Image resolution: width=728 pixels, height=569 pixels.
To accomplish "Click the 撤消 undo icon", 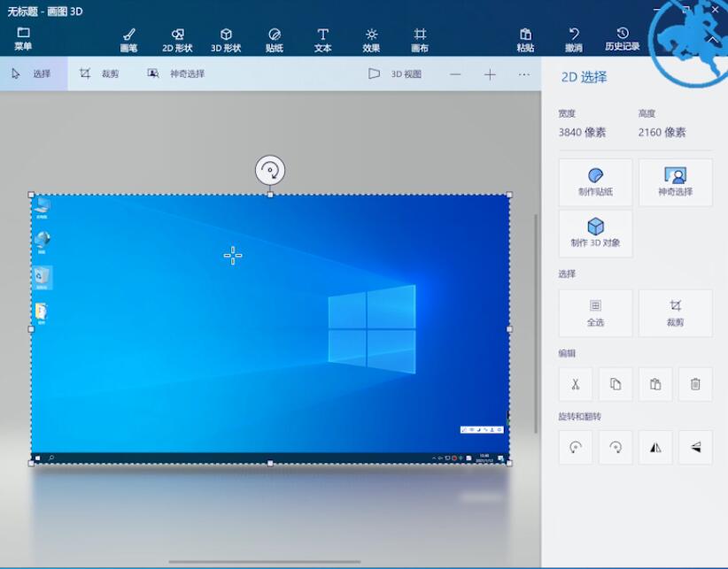I will point(574,39).
